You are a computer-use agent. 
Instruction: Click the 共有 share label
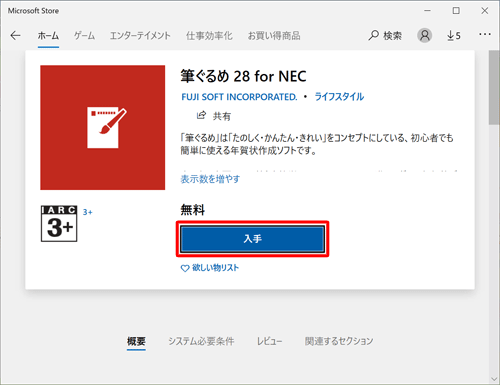pyautogui.click(x=222, y=116)
